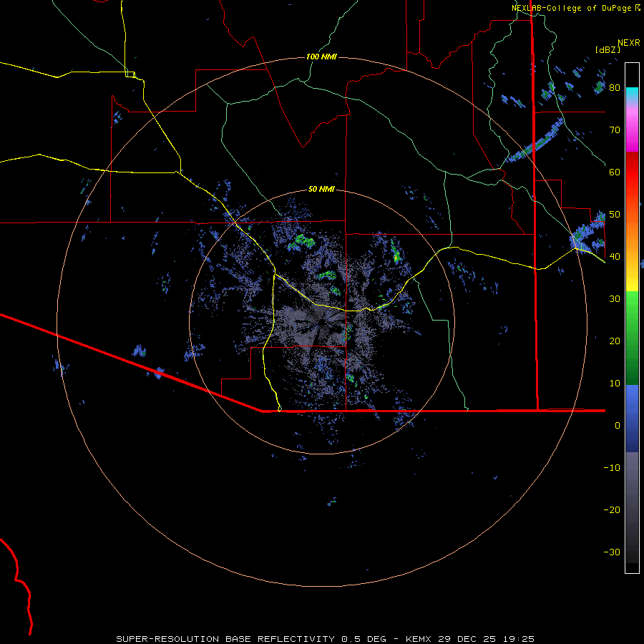Select the "[dBZ]" unit label
Screen dimensions: 644x644
tap(608, 49)
